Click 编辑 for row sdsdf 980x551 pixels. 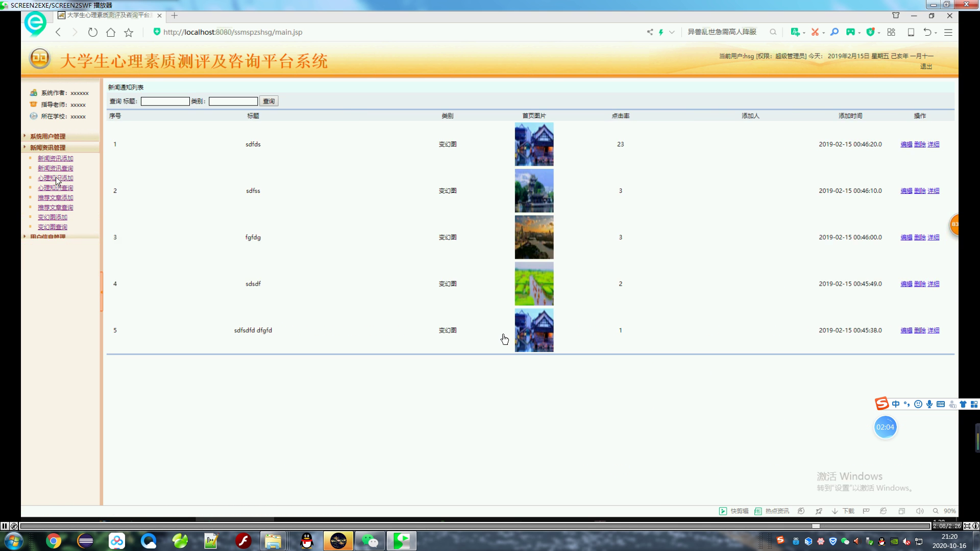click(906, 284)
